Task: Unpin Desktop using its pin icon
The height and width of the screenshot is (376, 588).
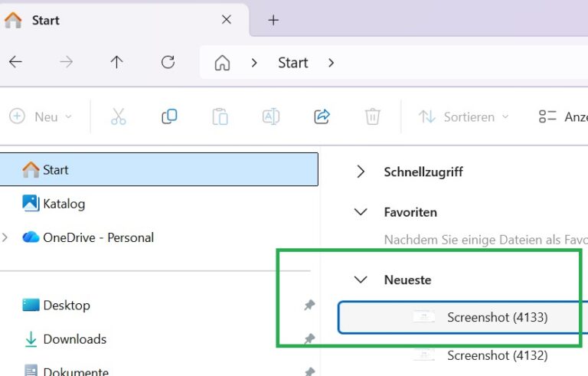Action: [x=309, y=305]
